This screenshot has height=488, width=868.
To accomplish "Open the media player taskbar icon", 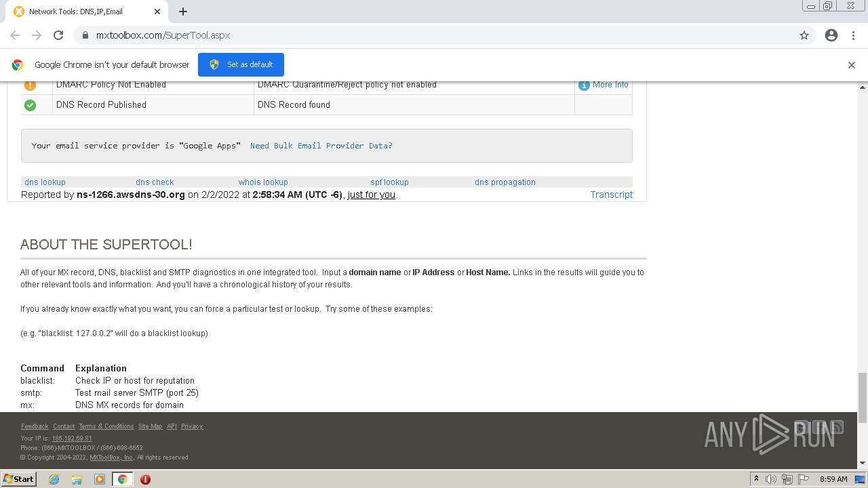I will click(x=100, y=479).
